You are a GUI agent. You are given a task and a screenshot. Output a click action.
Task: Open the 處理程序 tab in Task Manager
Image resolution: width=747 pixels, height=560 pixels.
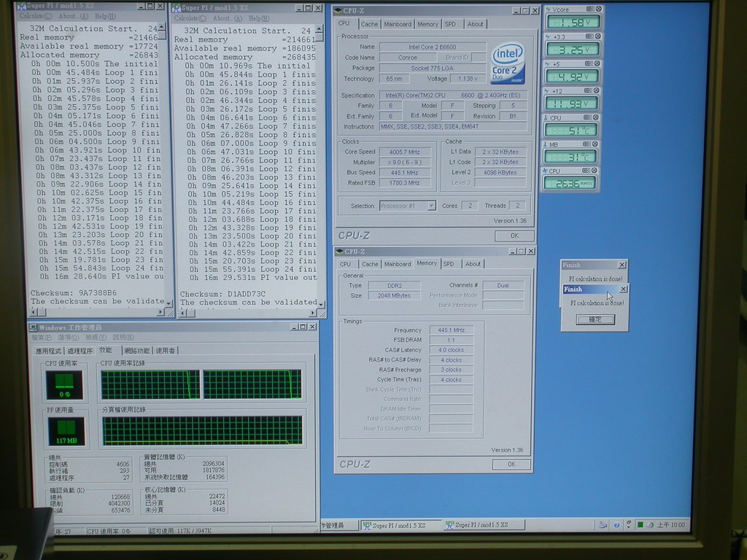(x=80, y=351)
